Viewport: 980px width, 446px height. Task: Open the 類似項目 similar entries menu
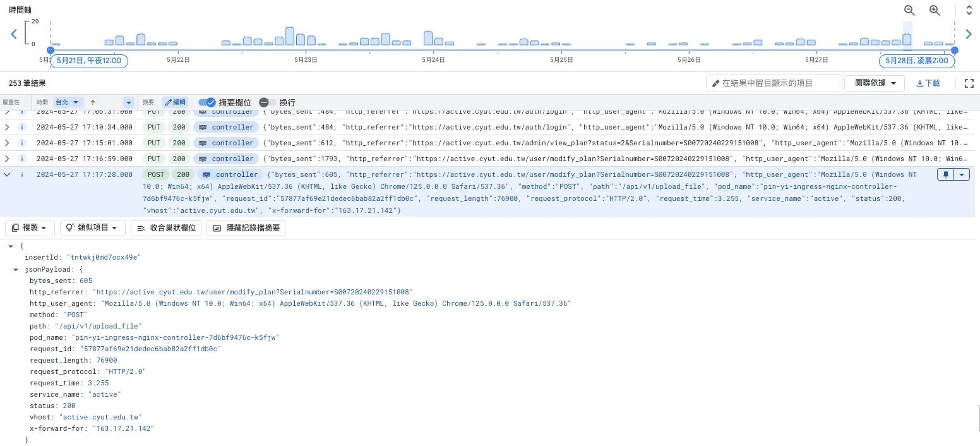coord(92,228)
